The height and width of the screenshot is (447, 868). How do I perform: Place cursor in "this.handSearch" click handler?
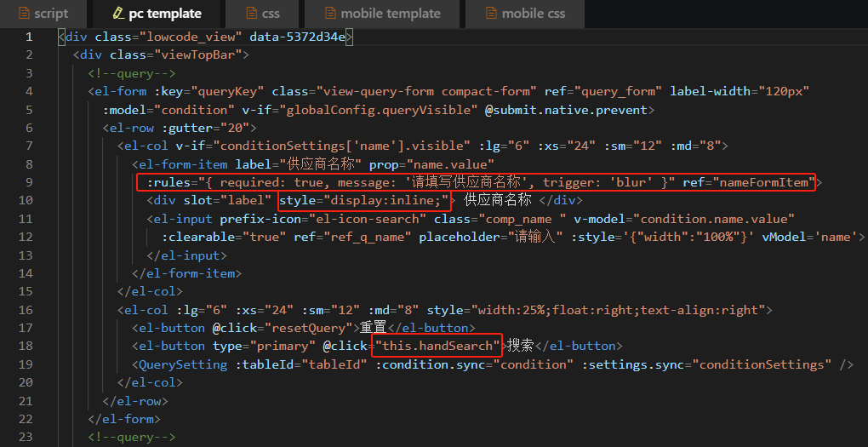(x=438, y=346)
